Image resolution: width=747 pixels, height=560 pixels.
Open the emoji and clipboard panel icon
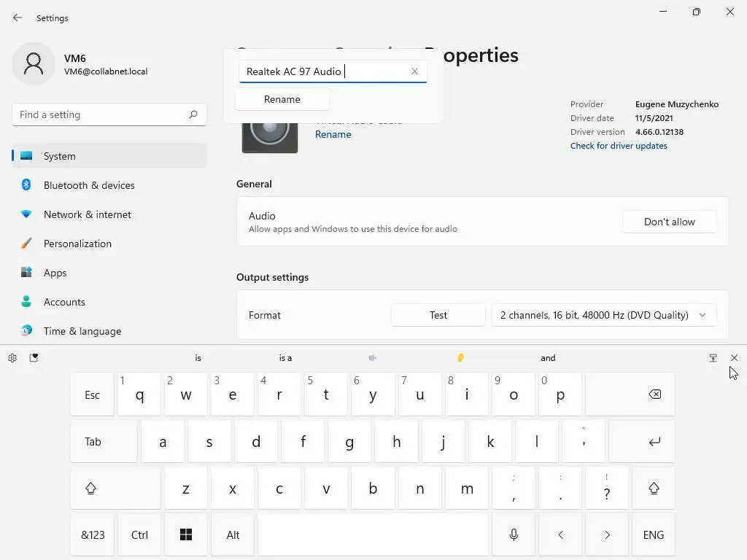[34, 357]
